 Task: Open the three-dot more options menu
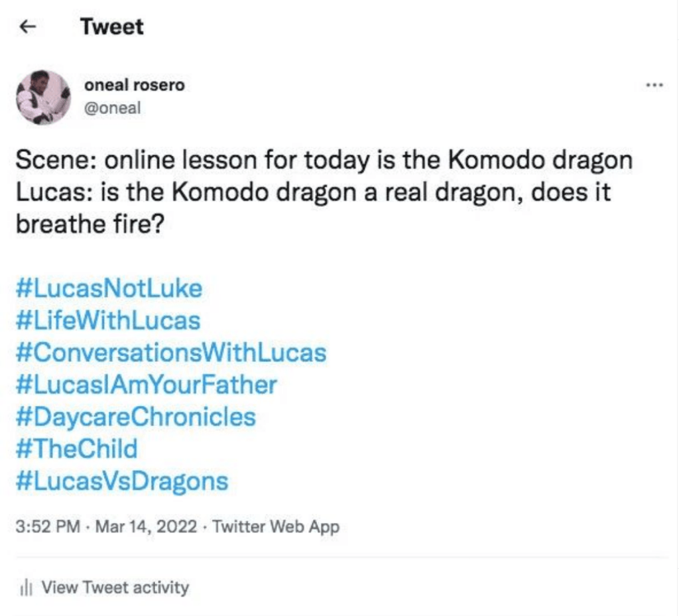654,85
